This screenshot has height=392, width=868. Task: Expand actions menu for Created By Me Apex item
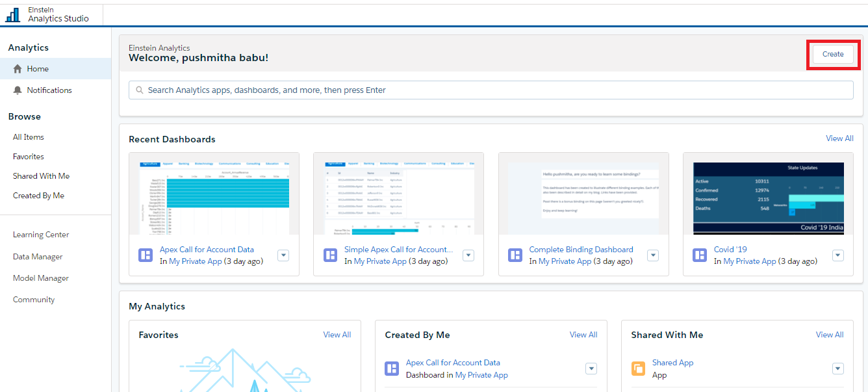591,369
